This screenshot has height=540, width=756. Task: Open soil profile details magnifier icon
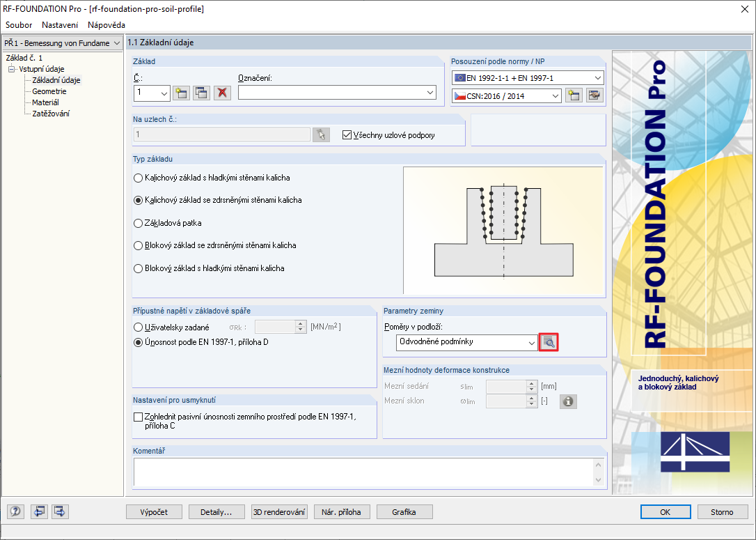549,342
